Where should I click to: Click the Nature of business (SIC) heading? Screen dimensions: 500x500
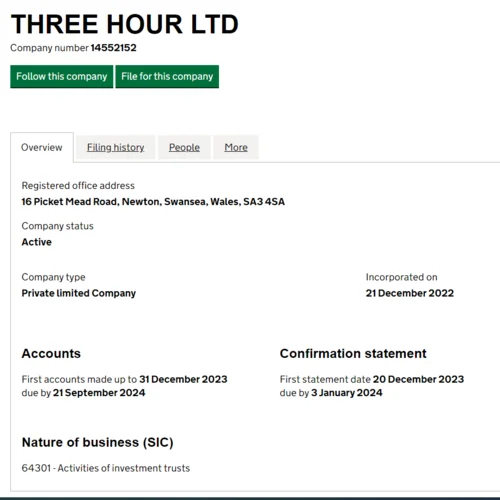(x=98, y=442)
